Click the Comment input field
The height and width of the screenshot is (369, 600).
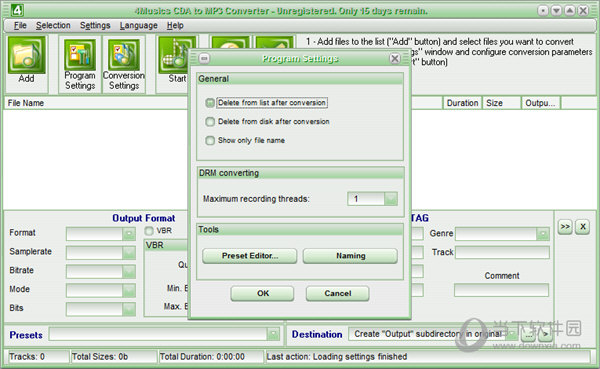coord(501,290)
